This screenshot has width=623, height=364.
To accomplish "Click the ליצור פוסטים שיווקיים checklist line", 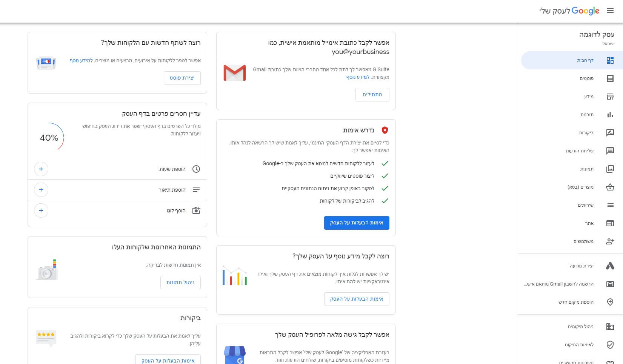I will tap(352, 176).
